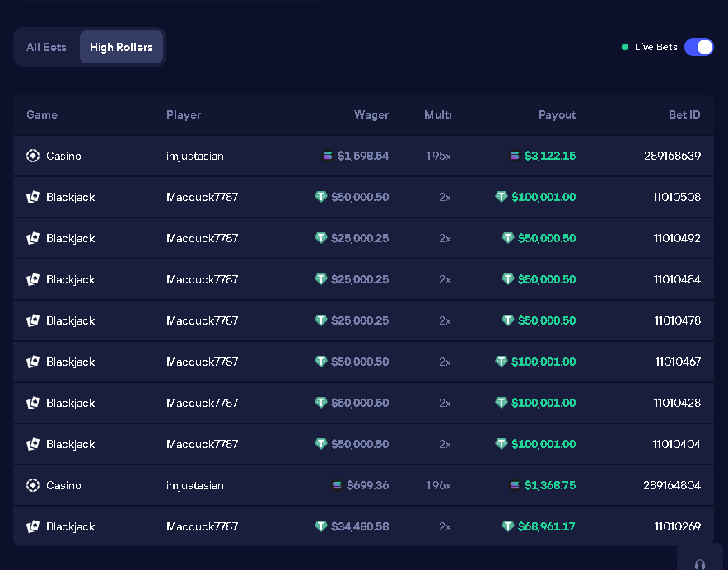This screenshot has height=570, width=728.
Task: Click the Solana coin icon beside wager $699.36
Action: (337, 485)
